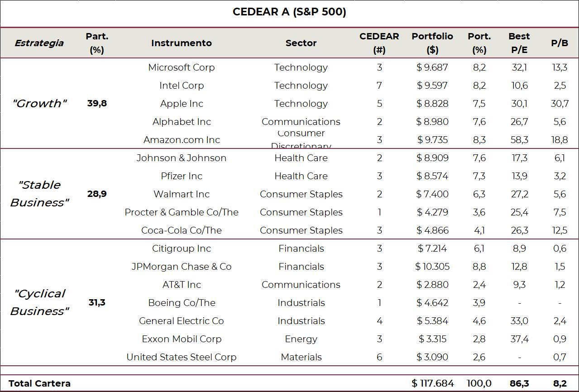This screenshot has height=392, width=579.
Task: Select the "Cyclical Business" strategy cell
Action: 39,302
